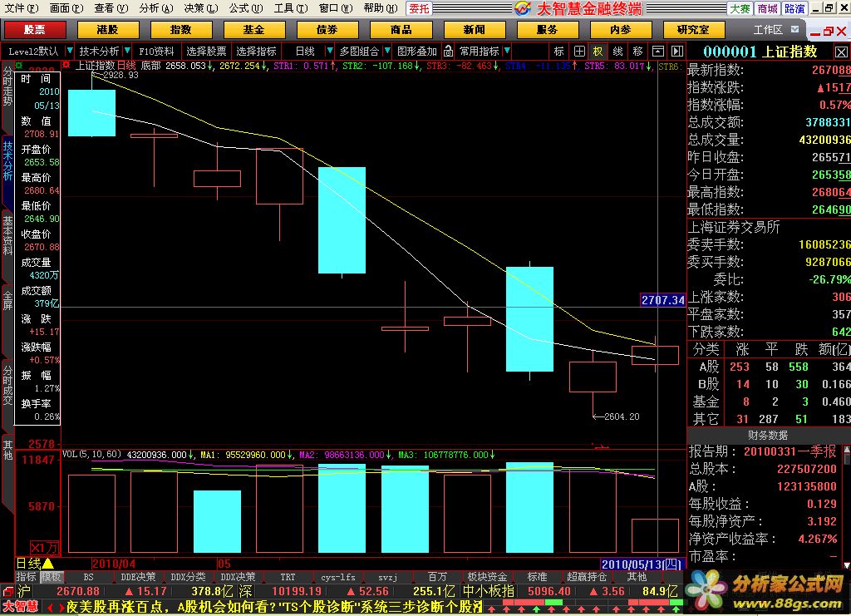Click the scrolling news headline link

point(274,607)
